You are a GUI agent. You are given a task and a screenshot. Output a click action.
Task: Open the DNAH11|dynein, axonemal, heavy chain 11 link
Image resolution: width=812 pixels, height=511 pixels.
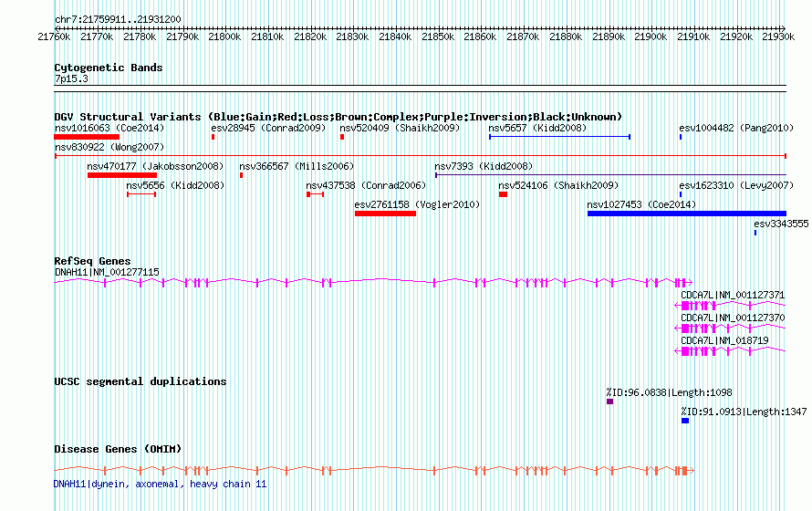[x=160, y=484]
